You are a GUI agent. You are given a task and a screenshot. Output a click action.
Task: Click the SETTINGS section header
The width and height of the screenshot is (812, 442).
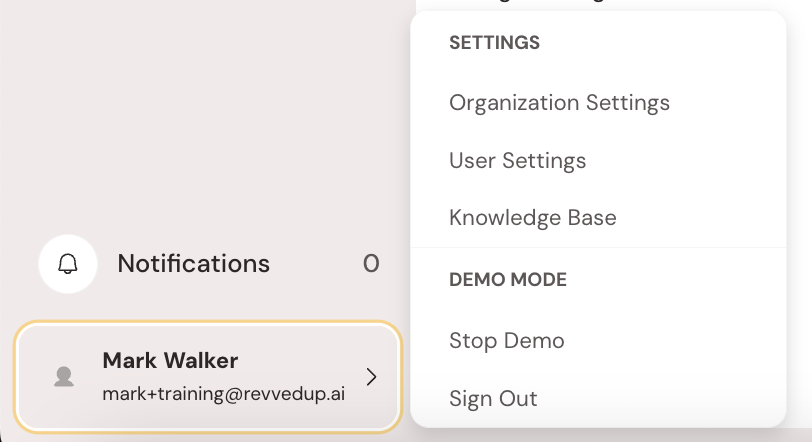[494, 43]
